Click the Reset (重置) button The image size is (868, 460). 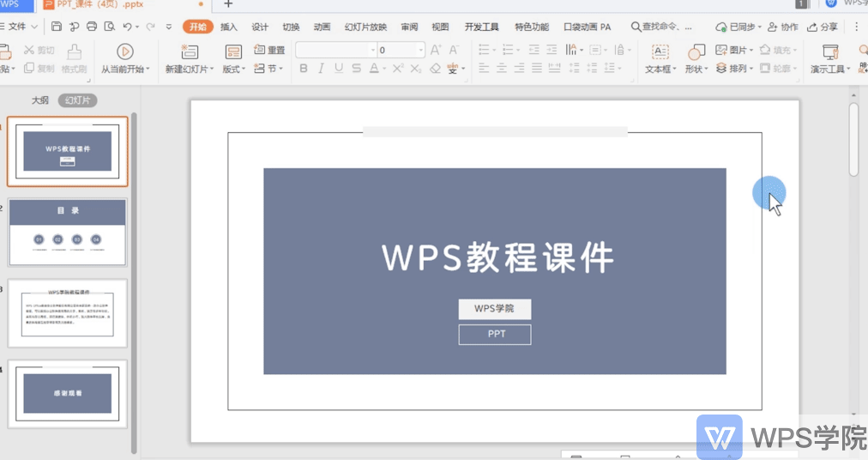[269, 50]
